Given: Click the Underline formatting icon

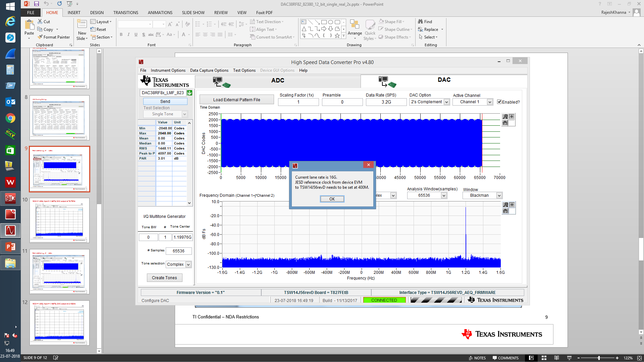Looking at the screenshot, I should coord(136,35).
